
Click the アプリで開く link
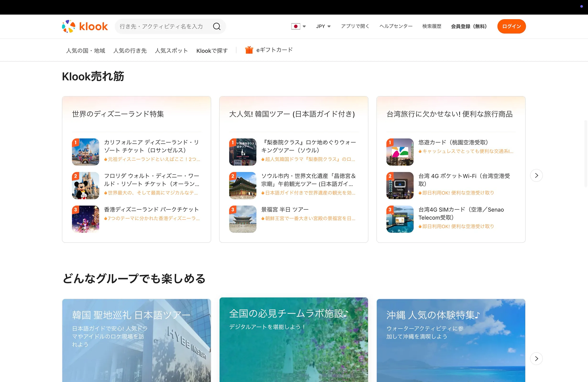(355, 26)
